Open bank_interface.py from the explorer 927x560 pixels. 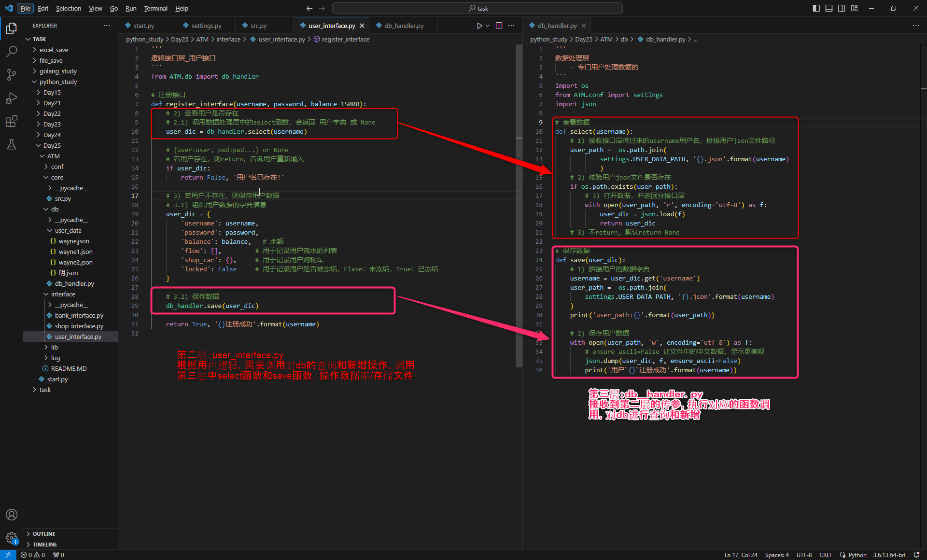coord(79,315)
